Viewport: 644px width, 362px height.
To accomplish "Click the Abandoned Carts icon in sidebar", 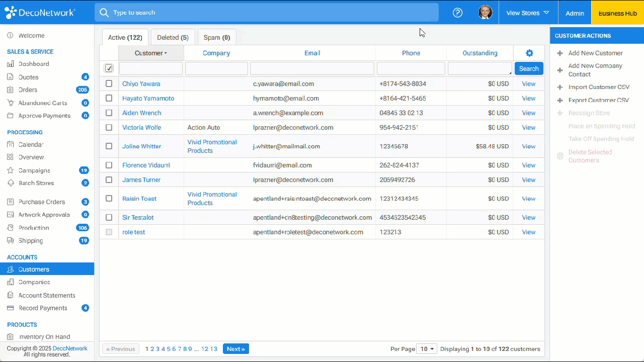I will coord(10,103).
